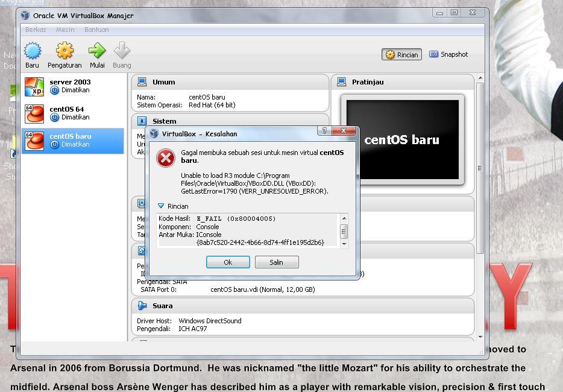Viewport: 563px width, 392px height.
Task: Open the Mesin menu
Action: pyautogui.click(x=65, y=30)
